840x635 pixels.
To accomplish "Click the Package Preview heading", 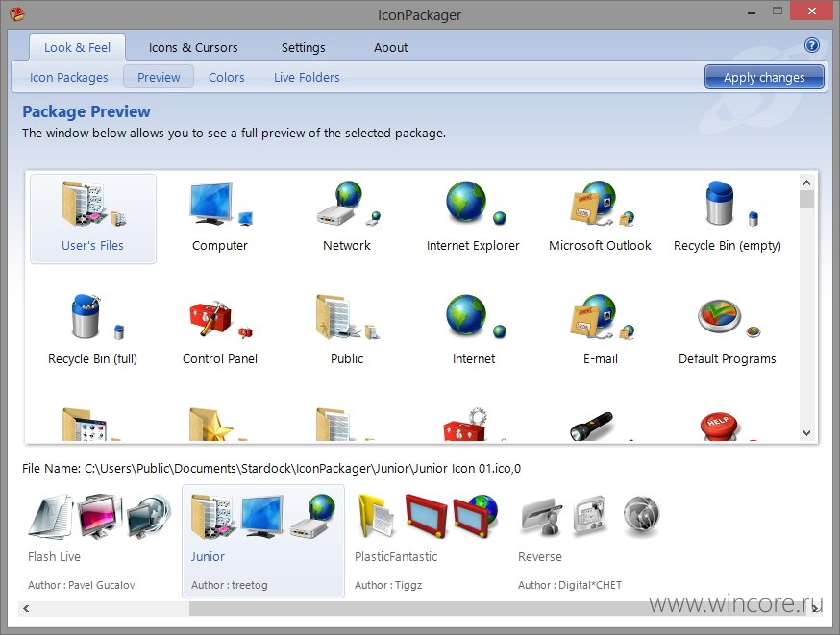I will point(86,111).
